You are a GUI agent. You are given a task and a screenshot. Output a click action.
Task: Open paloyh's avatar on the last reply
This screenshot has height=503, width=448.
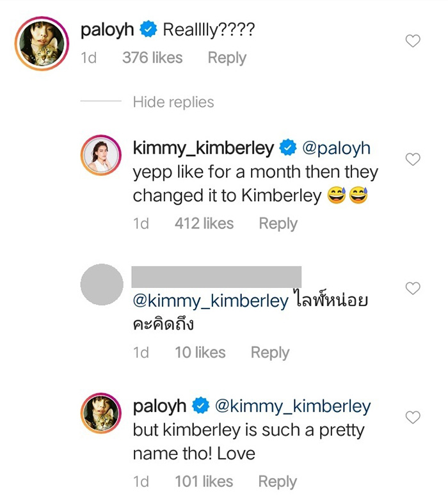102,415
